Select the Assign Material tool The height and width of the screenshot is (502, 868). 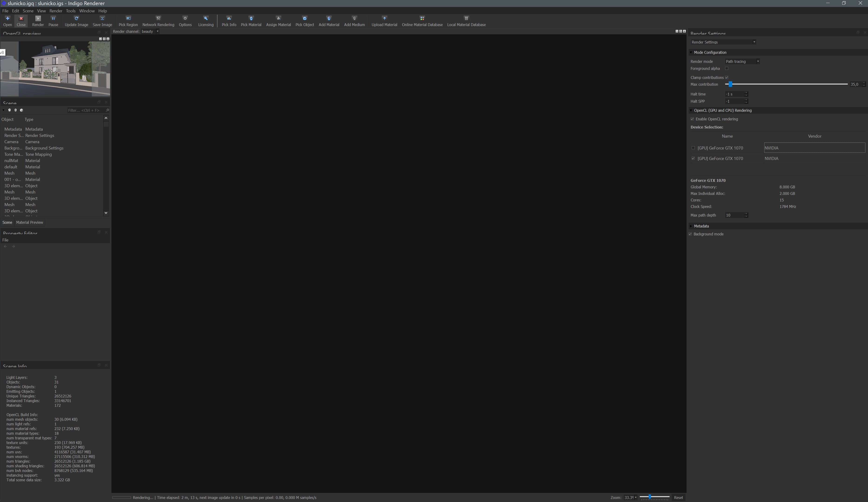coord(278,21)
